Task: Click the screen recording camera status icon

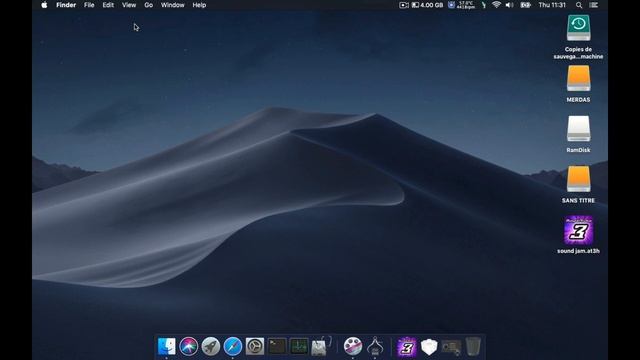Action: (404, 5)
